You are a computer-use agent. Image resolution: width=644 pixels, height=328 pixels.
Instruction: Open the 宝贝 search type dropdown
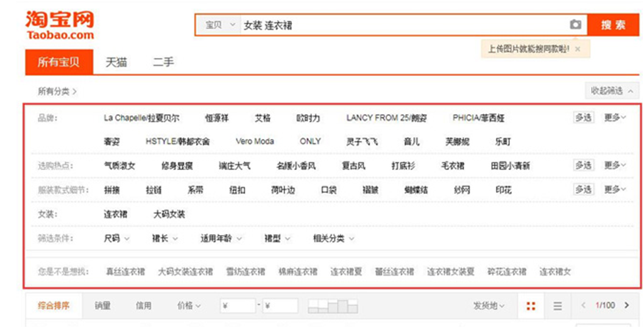click(x=219, y=25)
